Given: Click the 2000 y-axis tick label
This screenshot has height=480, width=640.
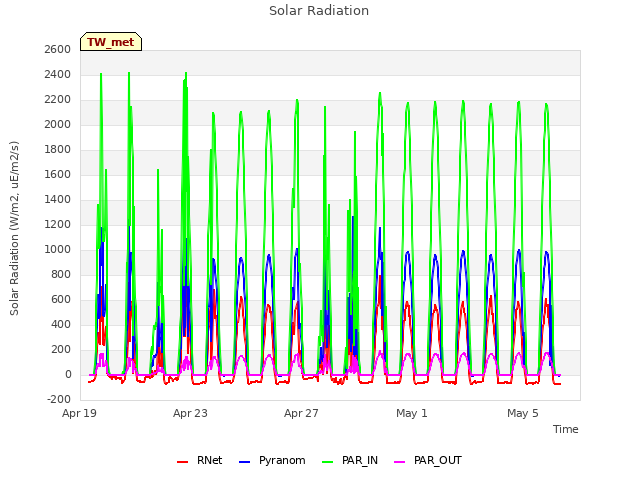Looking at the screenshot, I should coord(58,124).
